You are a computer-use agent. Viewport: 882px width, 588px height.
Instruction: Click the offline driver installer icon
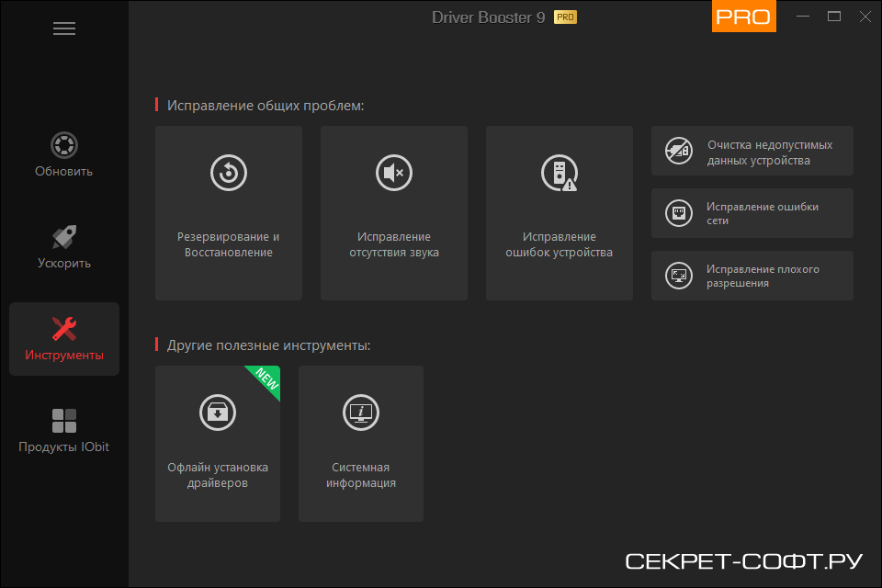click(218, 413)
